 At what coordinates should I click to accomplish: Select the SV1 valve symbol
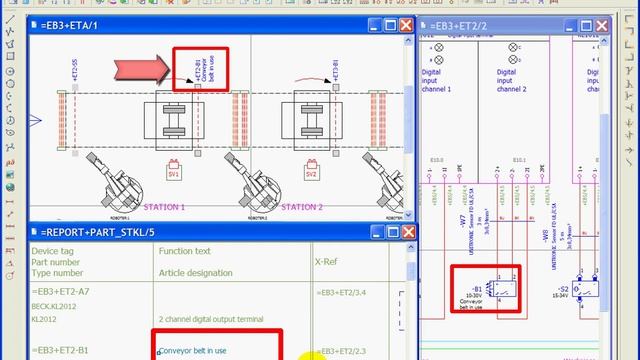(174, 170)
